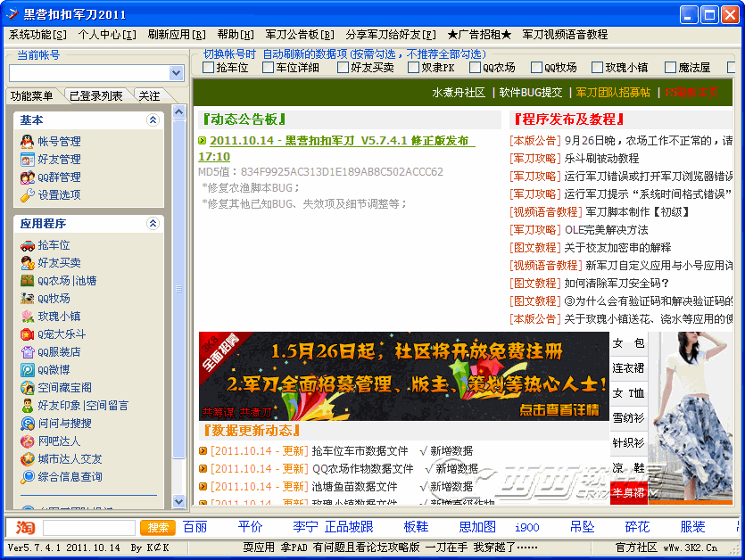Switch to the 功能菜单 tab
The width and height of the screenshot is (745, 560).
coord(32,96)
